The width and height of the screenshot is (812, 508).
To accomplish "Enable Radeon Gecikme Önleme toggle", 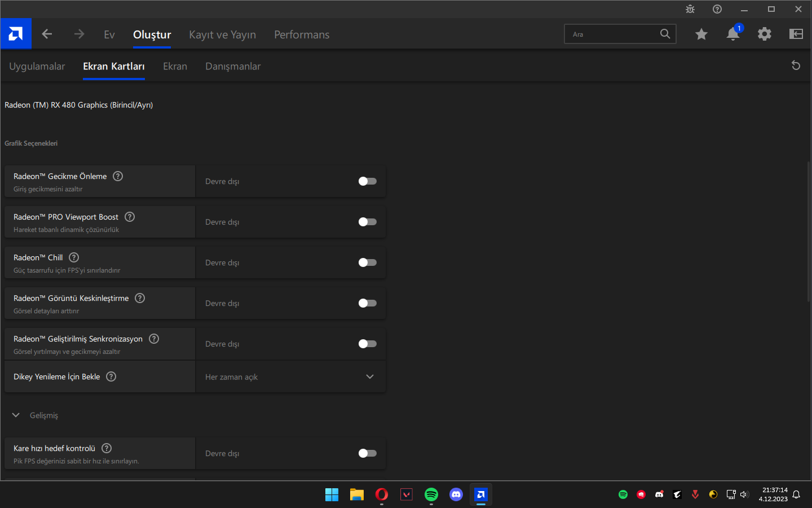I will click(x=368, y=181).
